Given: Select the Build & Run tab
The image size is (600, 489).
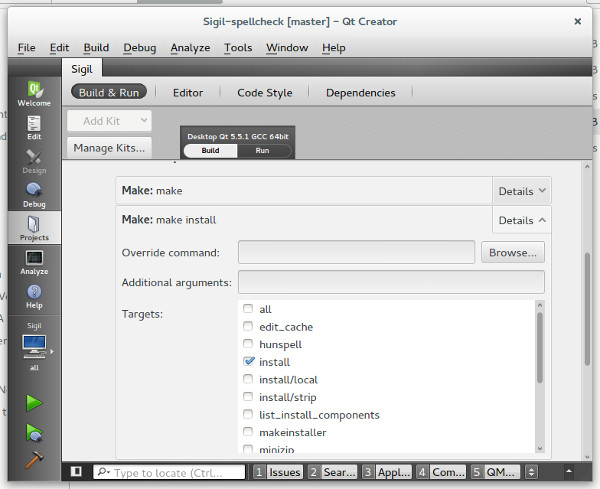Looking at the screenshot, I should pos(109,92).
